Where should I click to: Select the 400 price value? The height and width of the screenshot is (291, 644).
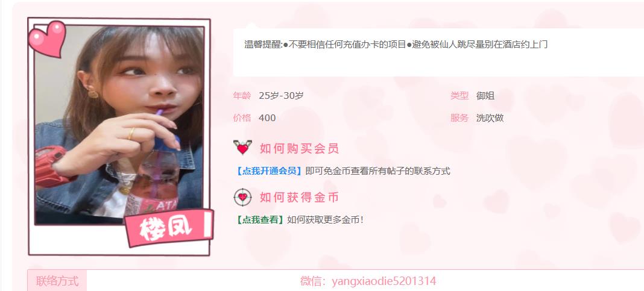[x=267, y=118]
